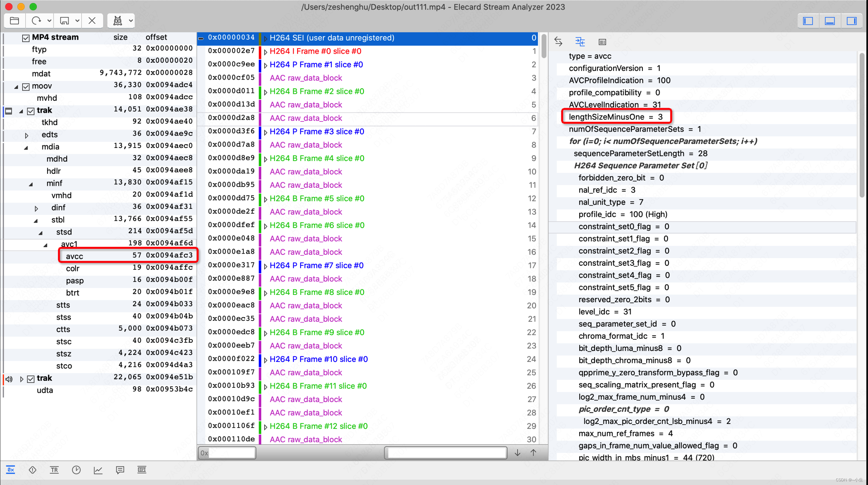Open the debug robot icon dropdown arrow
The height and width of the screenshot is (485, 868).
131,21
